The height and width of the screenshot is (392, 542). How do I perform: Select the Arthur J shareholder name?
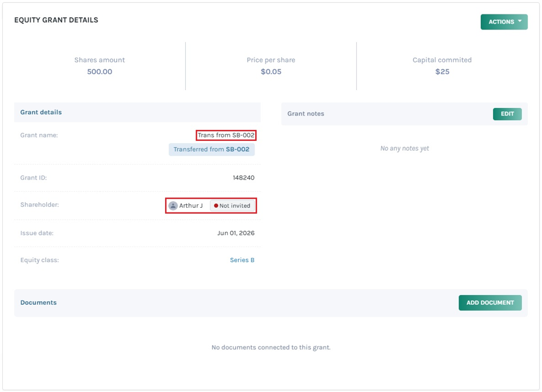tap(191, 206)
